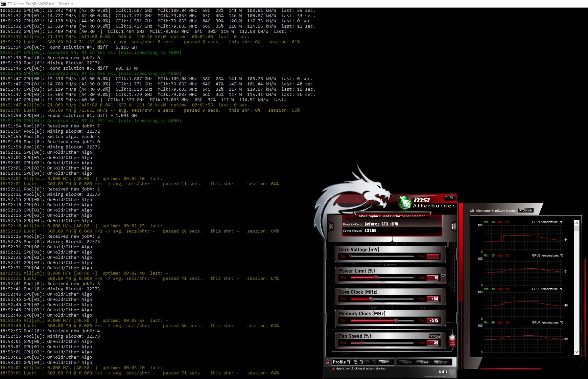This screenshot has height=379, width=588.
Task: Click the Core Clock slider handle
Action: point(370,299)
